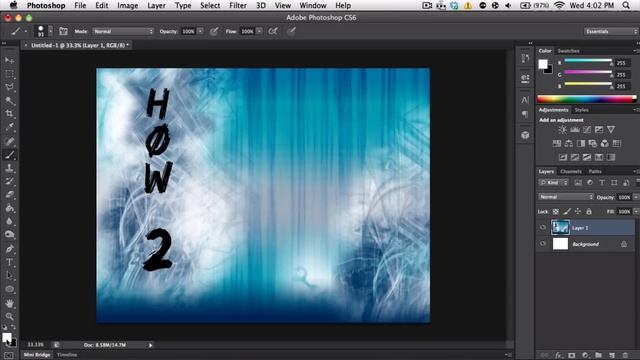Select the Move tool

click(x=9, y=60)
